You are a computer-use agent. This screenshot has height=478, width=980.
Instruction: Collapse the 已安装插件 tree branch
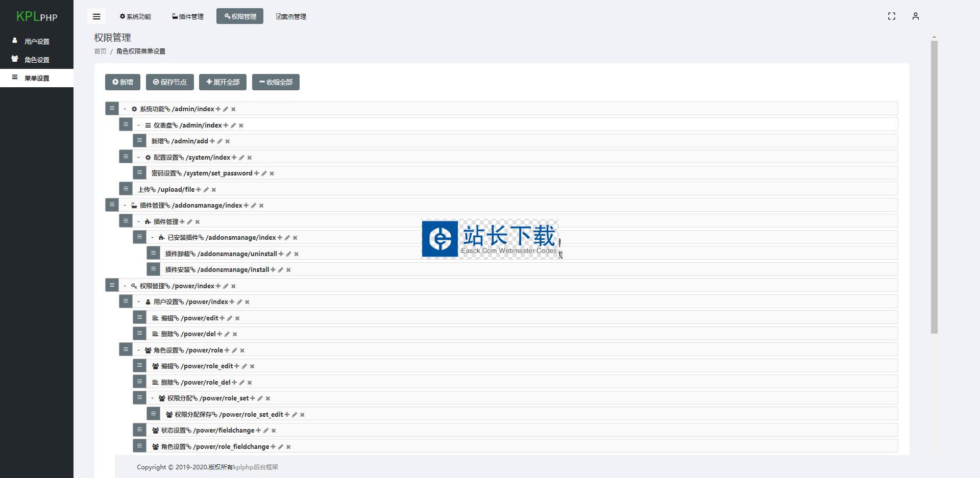click(152, 237)
